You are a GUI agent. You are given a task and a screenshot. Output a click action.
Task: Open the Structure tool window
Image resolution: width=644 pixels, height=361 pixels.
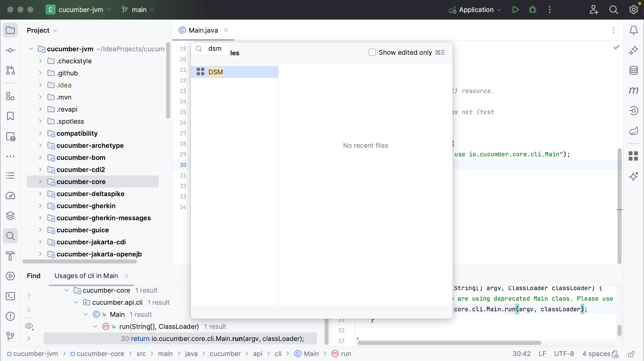(10, 96)
